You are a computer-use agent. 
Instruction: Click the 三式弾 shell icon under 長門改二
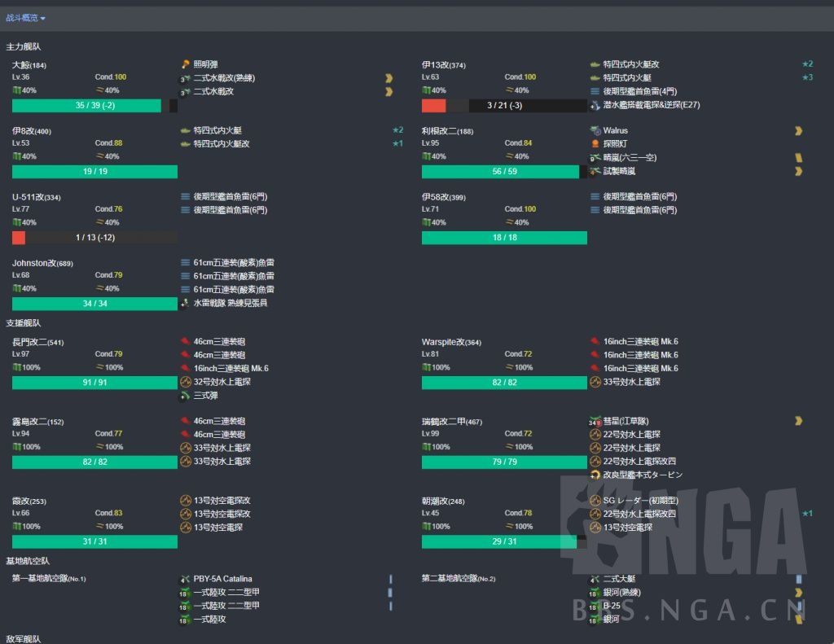[x=185, y=395]
